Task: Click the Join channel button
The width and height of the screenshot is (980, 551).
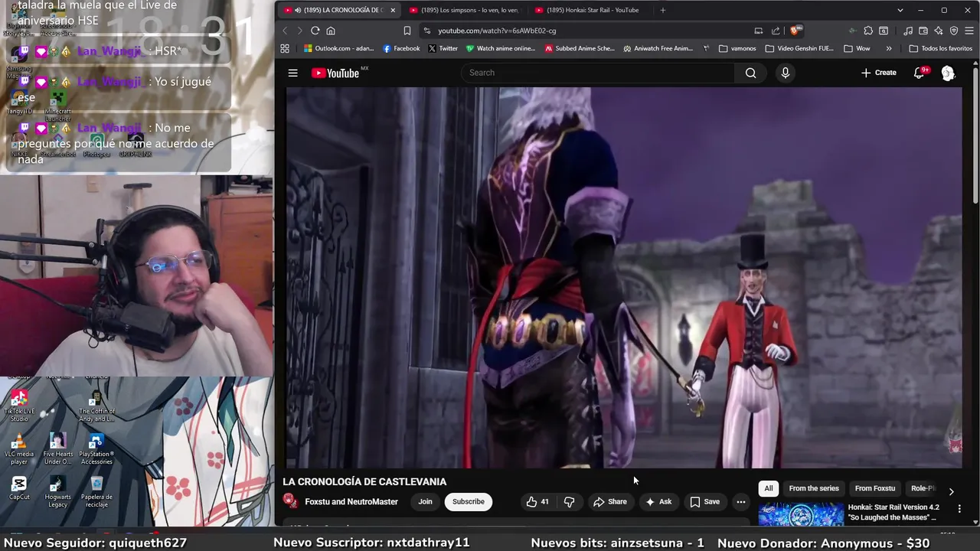Action: (x=425, y=502)
